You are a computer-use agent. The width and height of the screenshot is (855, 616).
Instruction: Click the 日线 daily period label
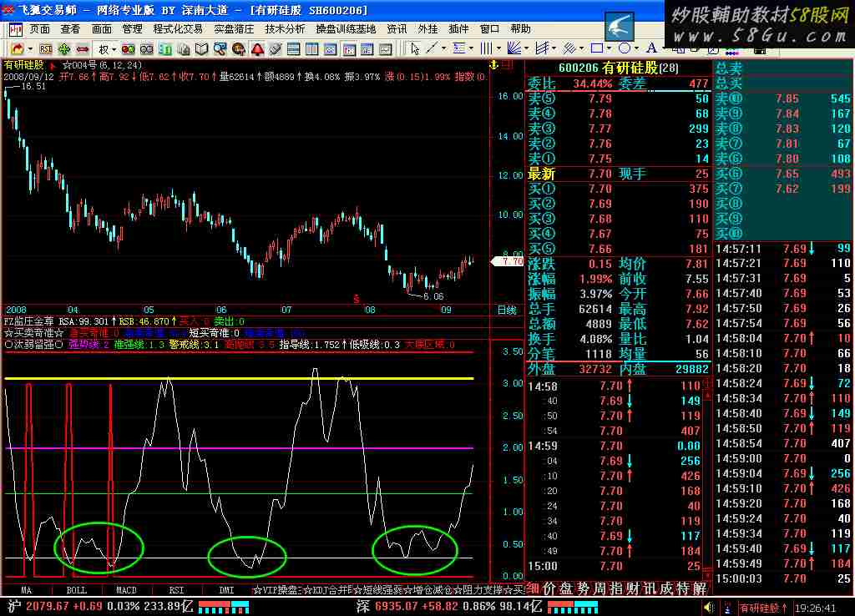tap(507, 311)
